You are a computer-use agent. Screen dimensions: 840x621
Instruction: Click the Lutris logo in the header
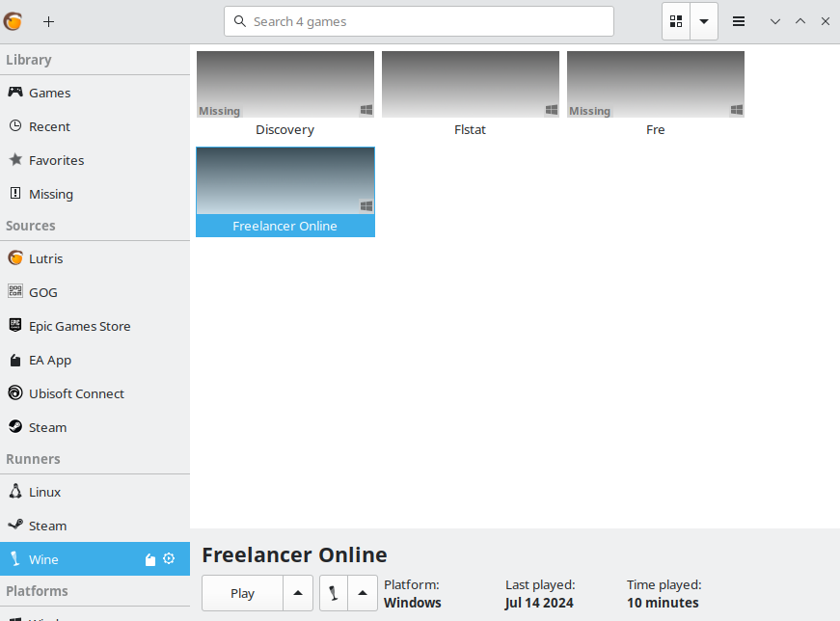point(13,21)
